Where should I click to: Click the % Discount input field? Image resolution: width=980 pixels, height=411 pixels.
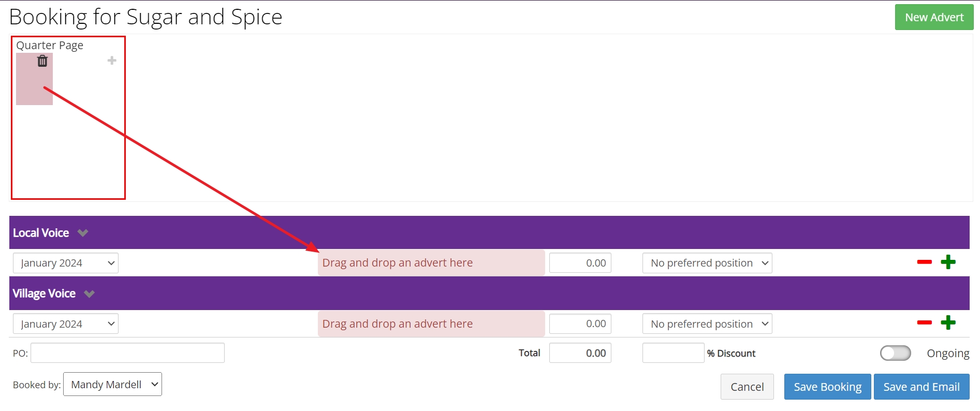point(672,353)
